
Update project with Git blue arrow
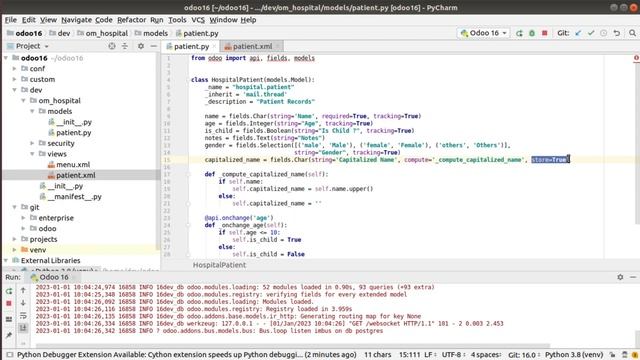[578, 33]
